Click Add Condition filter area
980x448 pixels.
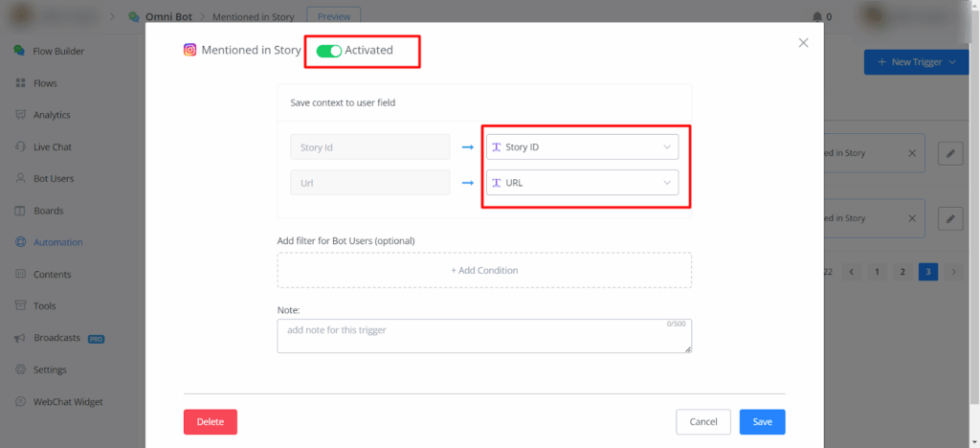484,271
